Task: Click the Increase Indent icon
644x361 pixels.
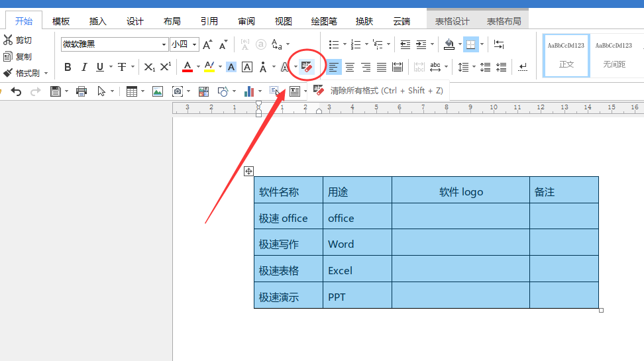Action: [421, 44]
